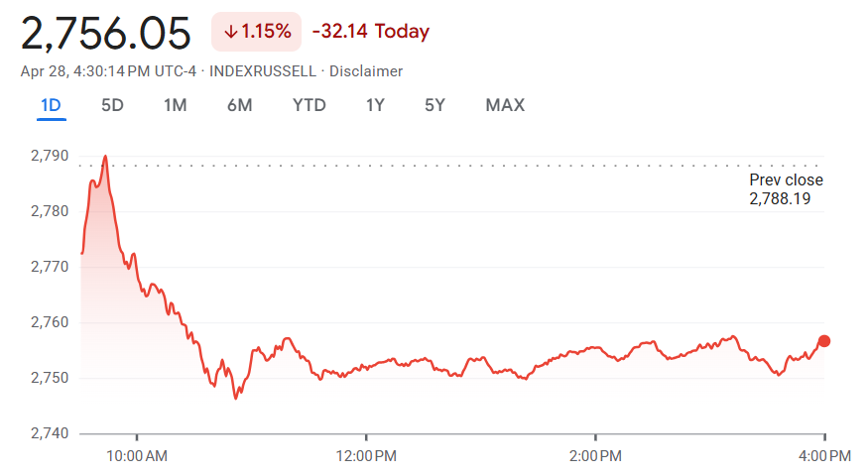This screenshot has width=868, height=475.
Task: Select the 1D time range tab
Action: coord(52,105)
